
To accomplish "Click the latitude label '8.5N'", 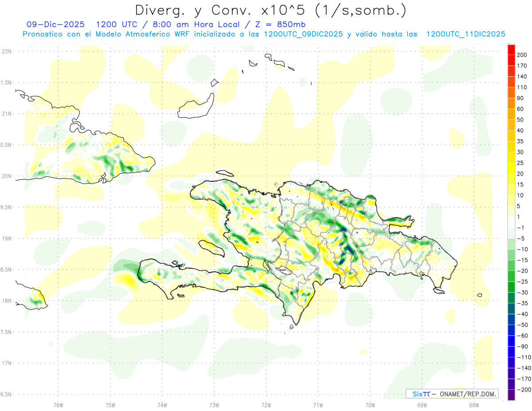I will (x=6, y=270).
